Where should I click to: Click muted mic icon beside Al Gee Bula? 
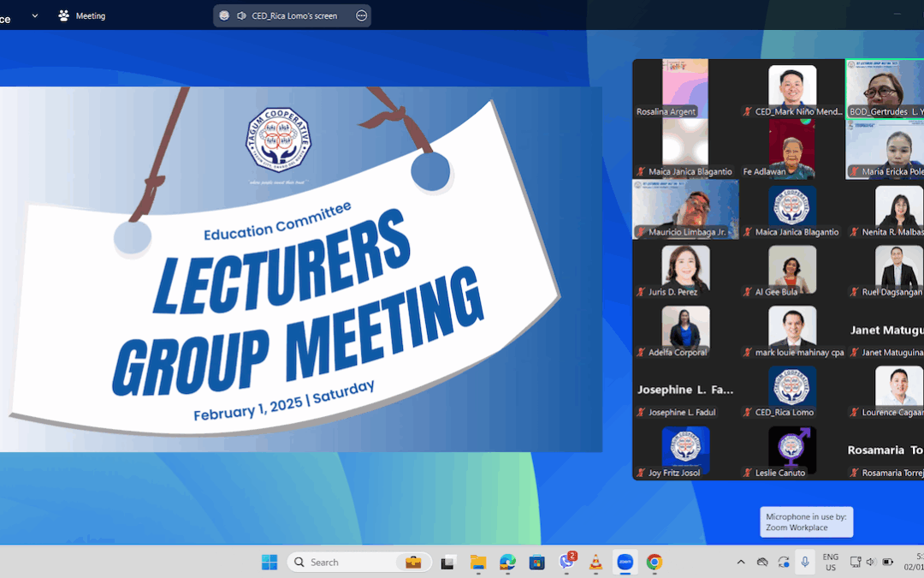click(x=747, y=292)
